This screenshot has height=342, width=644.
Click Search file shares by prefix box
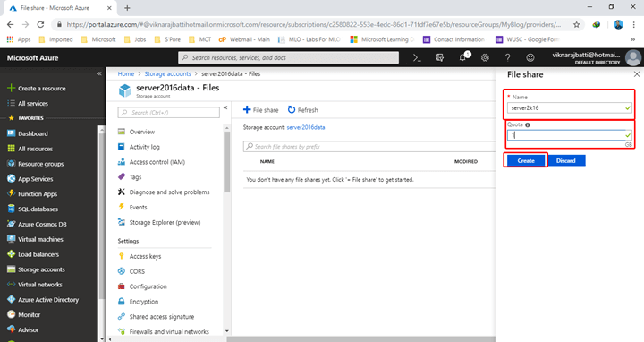click(369, 146)
